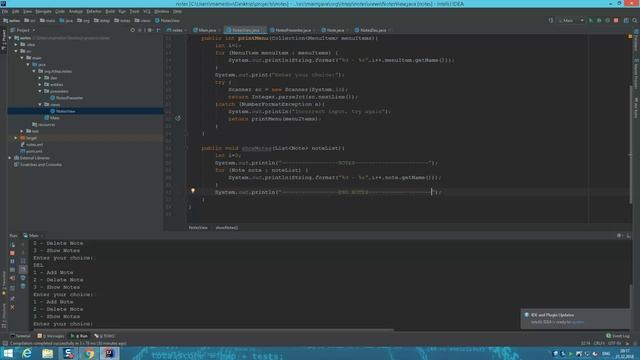Select pom.xml in project tree

coord(31,151)
